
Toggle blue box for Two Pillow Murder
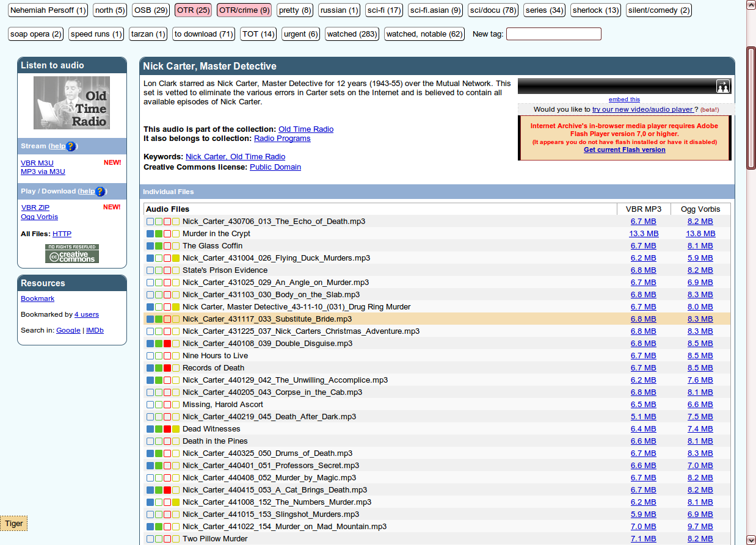click(x=150, y=539)
